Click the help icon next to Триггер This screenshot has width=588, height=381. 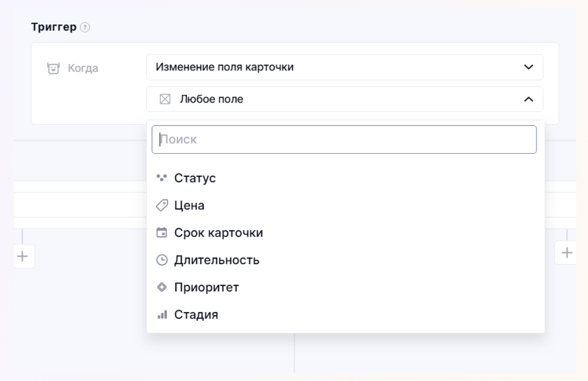[x=86, y=28]
